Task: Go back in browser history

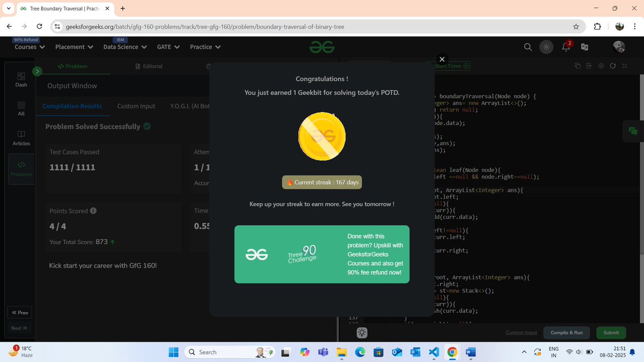Action: 10,26
